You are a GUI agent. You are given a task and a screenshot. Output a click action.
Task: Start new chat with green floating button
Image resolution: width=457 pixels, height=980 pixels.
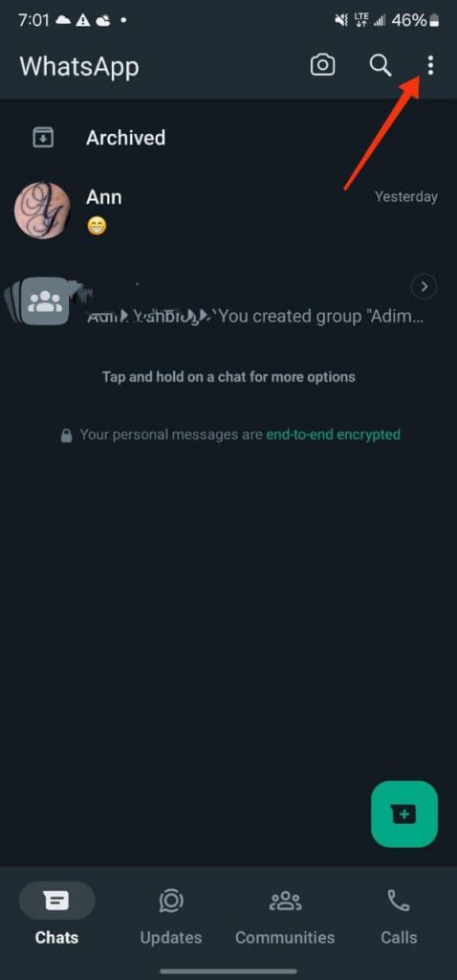[x=403, y=813]
